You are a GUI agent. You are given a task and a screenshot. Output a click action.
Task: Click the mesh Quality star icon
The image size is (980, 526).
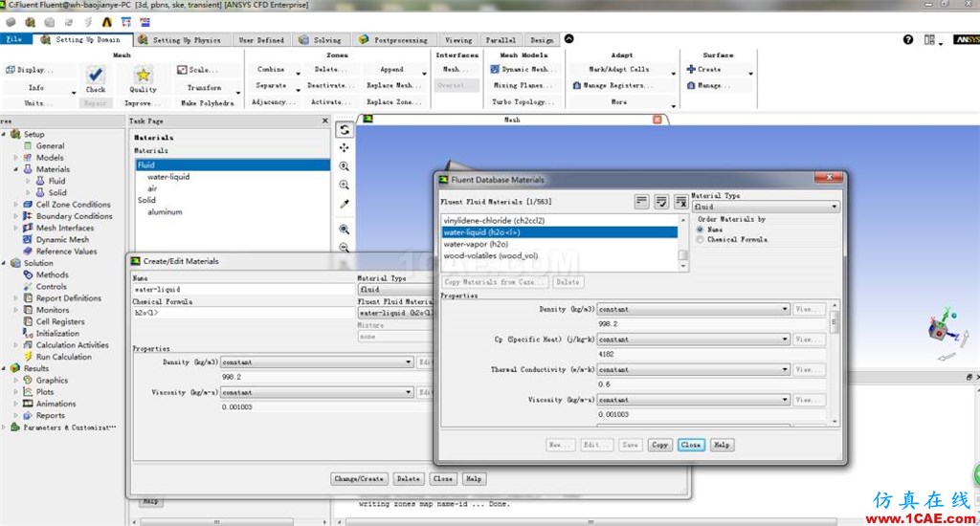(144, 75)
